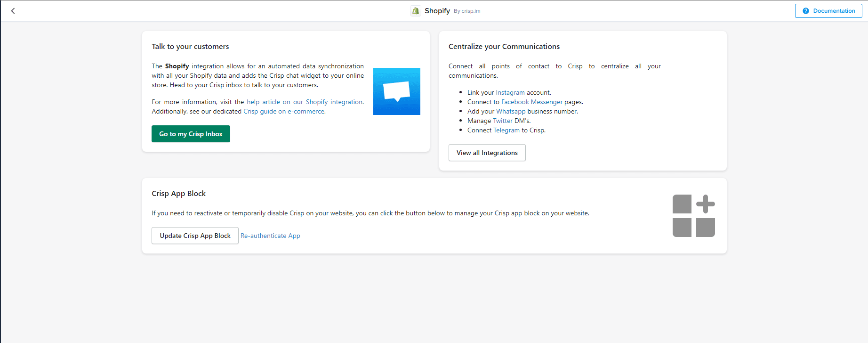The image size is (868, 343).
Task: Open the Re-authenticate App link
Action: (x=270, y=236)
